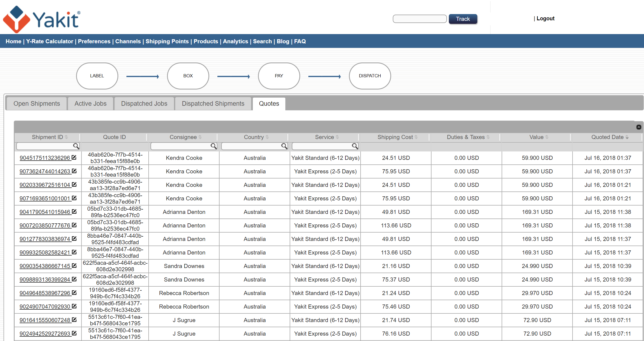Click the BOX step bubble
The height and width of the screenshot is (341, 644).
coord(188,76)
